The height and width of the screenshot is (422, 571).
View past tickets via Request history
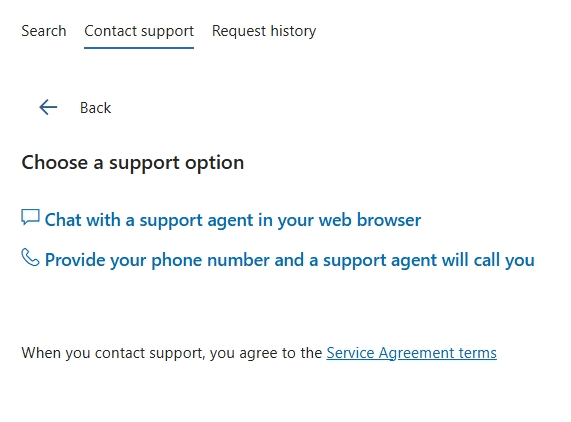pyautogui.click(x=264, y=31)
